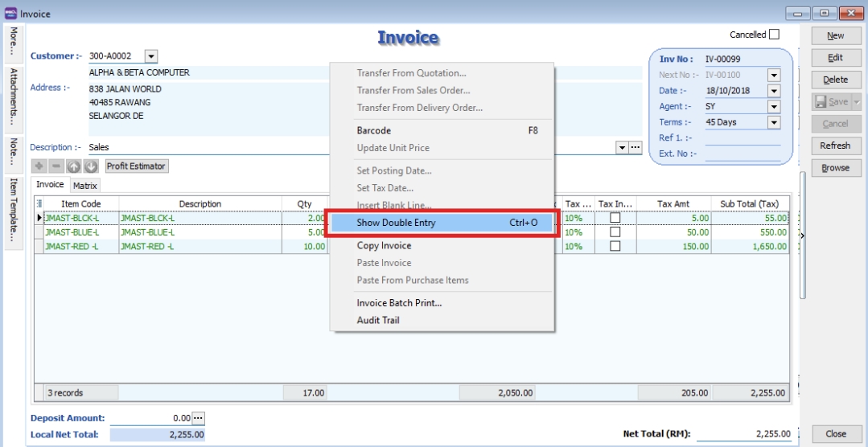Expand the Customer code dropdown
Viewport: 868px width, 447px height.
[x=151, y=56]
